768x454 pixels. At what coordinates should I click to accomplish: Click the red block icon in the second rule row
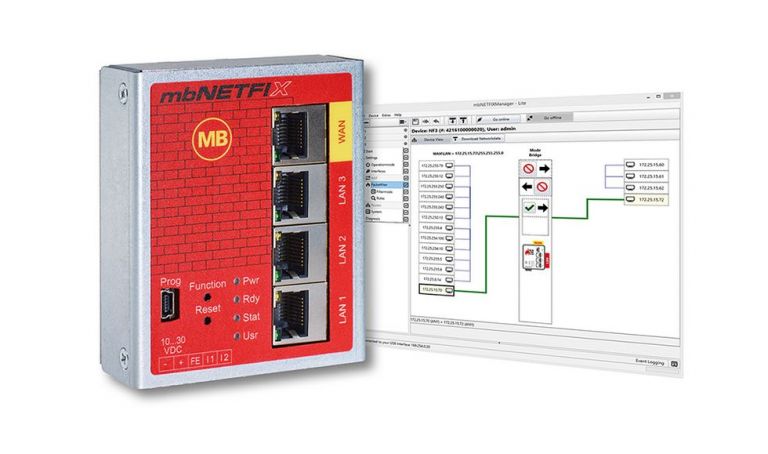click(x=542, y=187)
